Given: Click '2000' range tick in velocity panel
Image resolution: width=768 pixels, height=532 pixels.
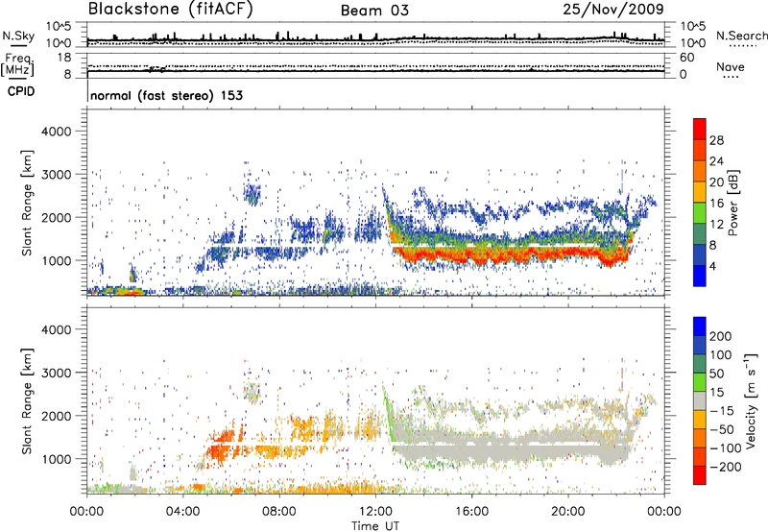Looking at the screenshot, I should [56, 416].
